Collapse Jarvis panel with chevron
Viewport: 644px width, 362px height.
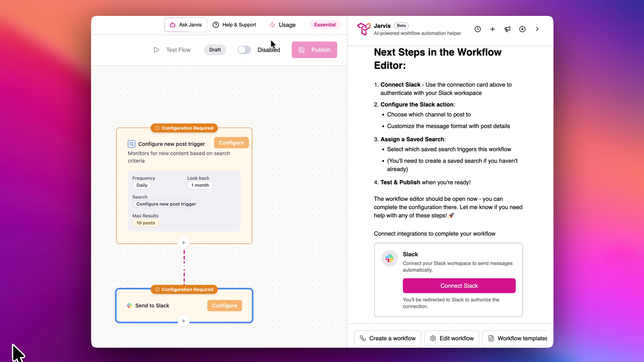537,29
